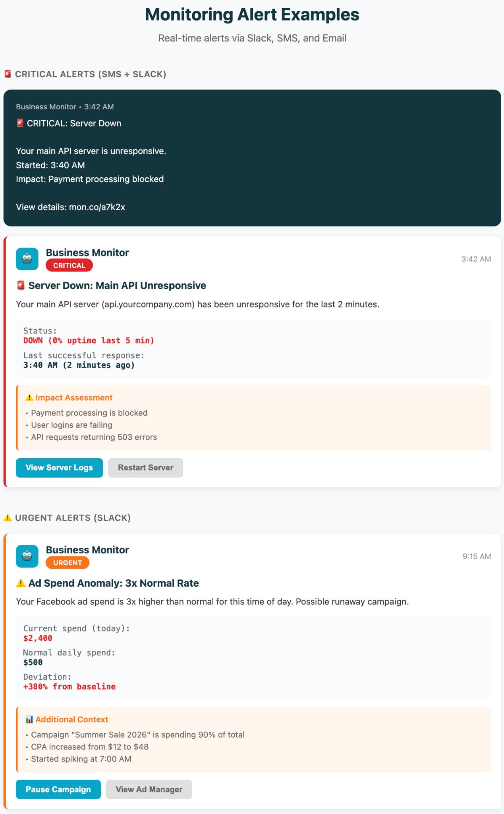This screenshot has height=814, width=504.
Task: Open the mon.co/a7k2x details link
Action: click(97, 207)
